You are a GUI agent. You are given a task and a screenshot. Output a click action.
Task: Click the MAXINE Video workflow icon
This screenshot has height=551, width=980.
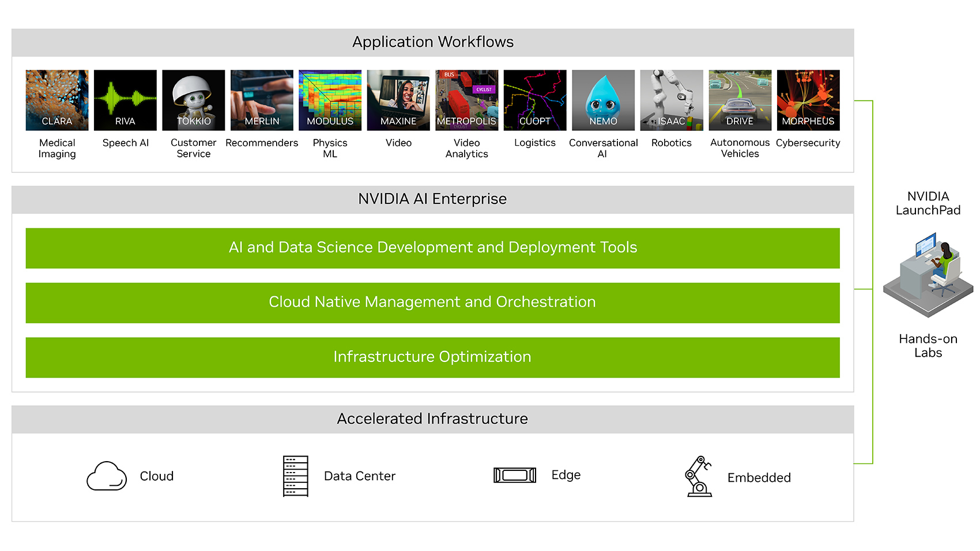pyautogui.click(x=398, y=99)
